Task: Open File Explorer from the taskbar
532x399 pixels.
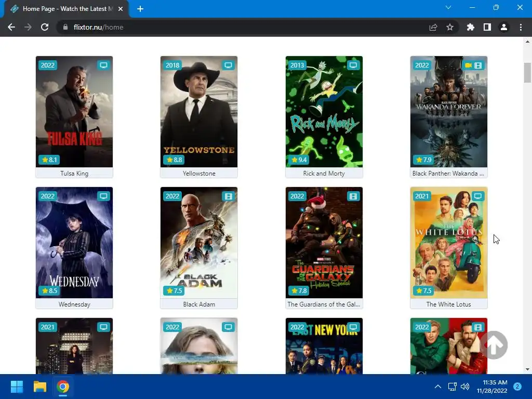Action: [39, 387]
